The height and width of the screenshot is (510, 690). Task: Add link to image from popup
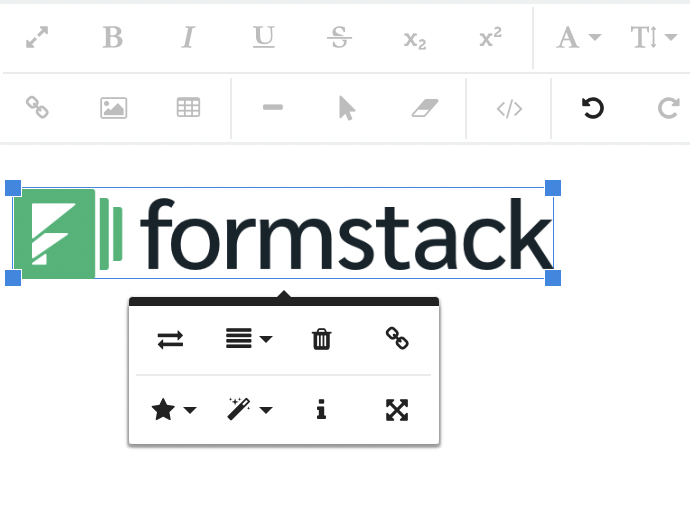coord(397,340)
